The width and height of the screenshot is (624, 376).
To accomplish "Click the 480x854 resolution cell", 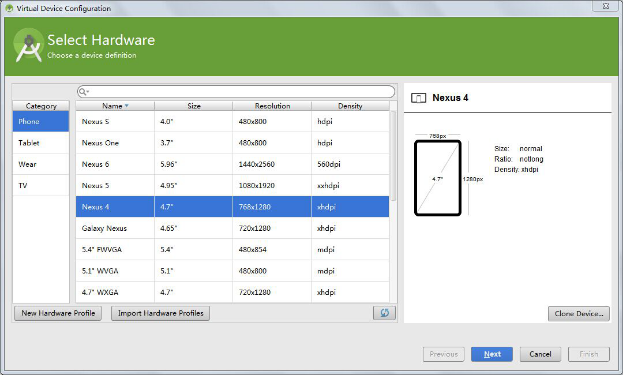I will pos(272,249).
